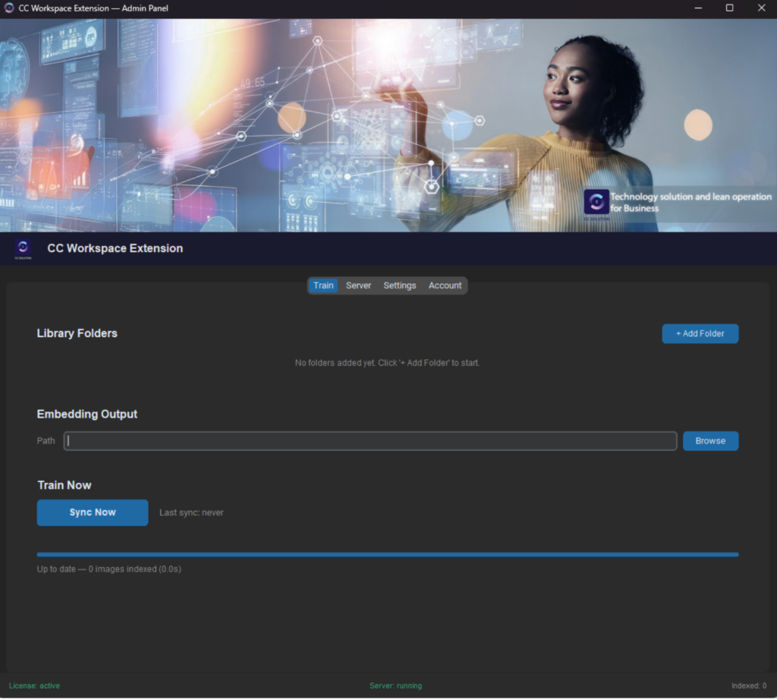Close the Admin Panel window
Screen dimensions: 777x700
[x=761, y=8]
